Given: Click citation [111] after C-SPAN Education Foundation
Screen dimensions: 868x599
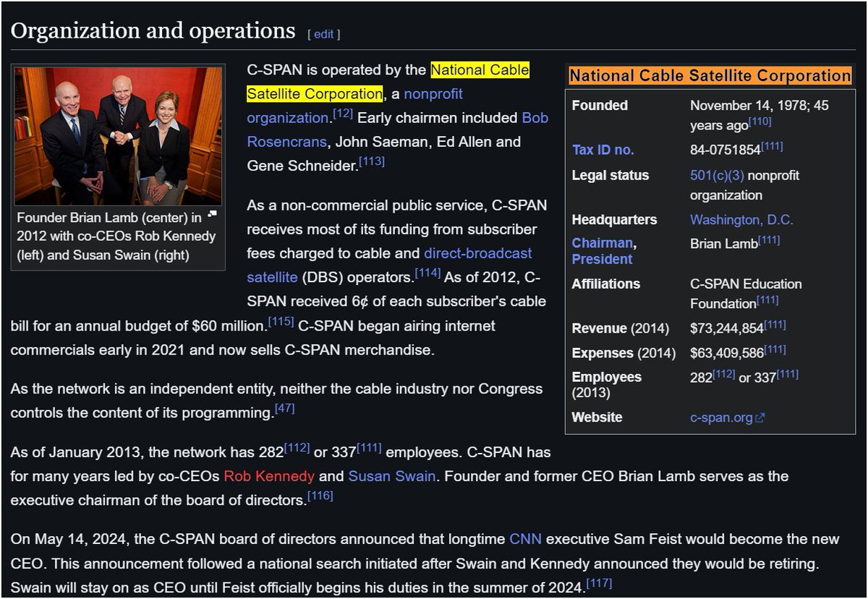Looking at the screenshot, I should [x=767, y=299].
